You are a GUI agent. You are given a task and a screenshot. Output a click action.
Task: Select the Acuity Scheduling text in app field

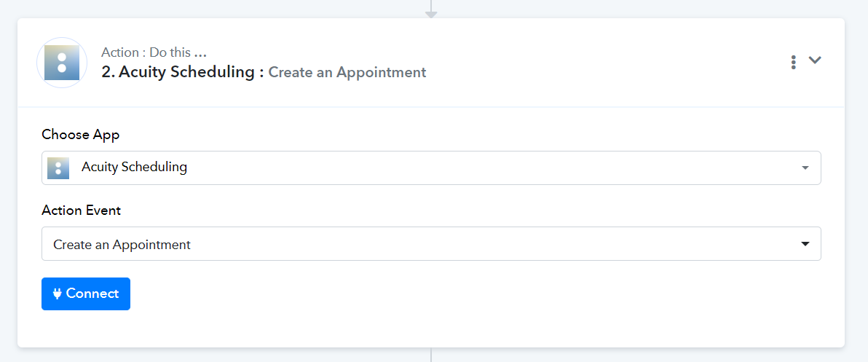coord(134,168)
